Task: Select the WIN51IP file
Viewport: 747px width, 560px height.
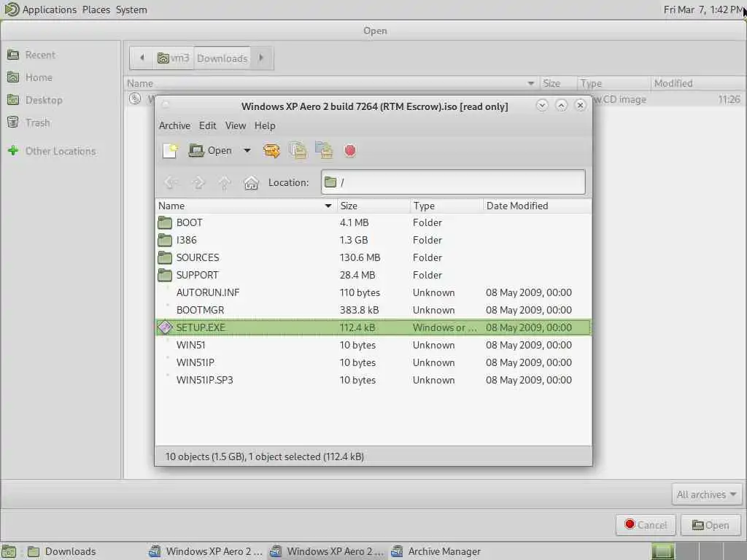Action: (373, 362)
